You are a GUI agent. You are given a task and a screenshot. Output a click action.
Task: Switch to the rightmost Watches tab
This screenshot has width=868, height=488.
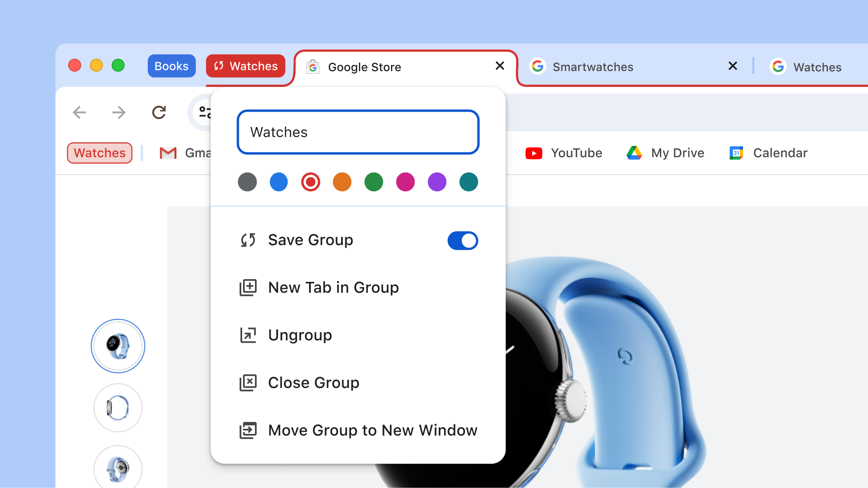click(x=817, y=66)
